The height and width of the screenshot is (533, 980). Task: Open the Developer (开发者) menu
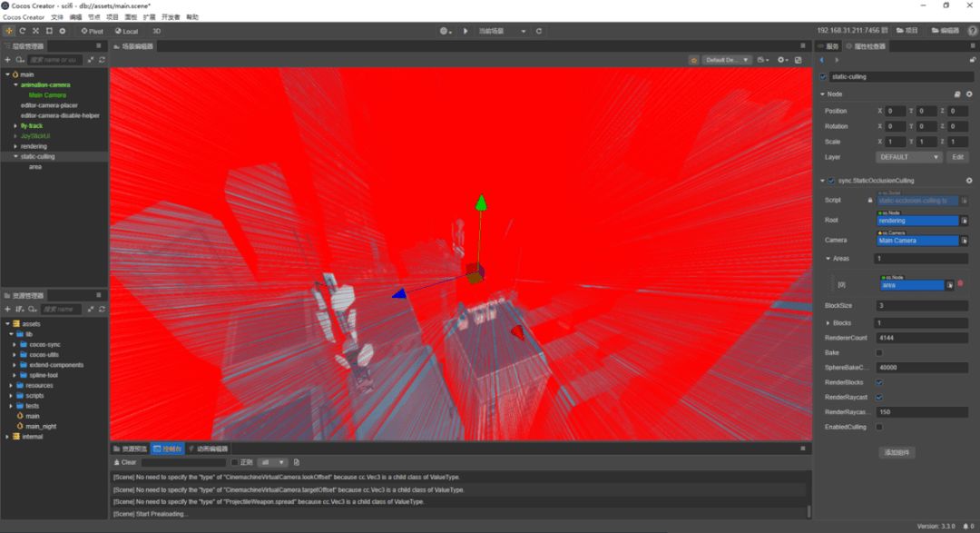pyautogui.click(x=171, y=17)
